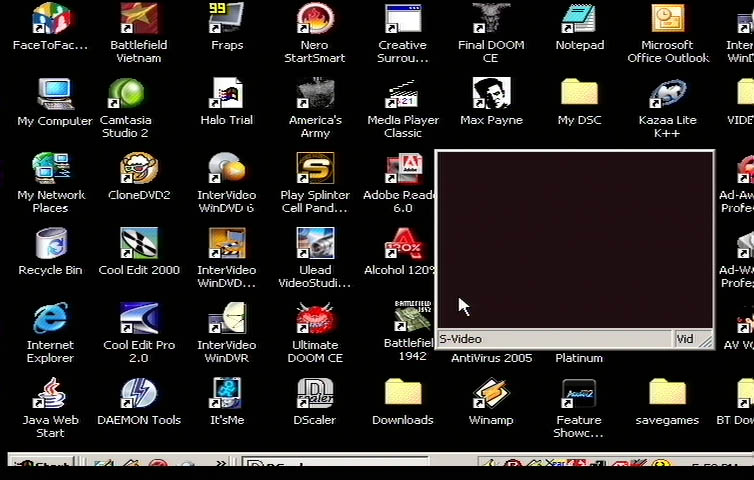Image resolution: width=754 pixels, height=480 pixels.
Task: Select the Platinum label below the window
Action: point(579,358)
